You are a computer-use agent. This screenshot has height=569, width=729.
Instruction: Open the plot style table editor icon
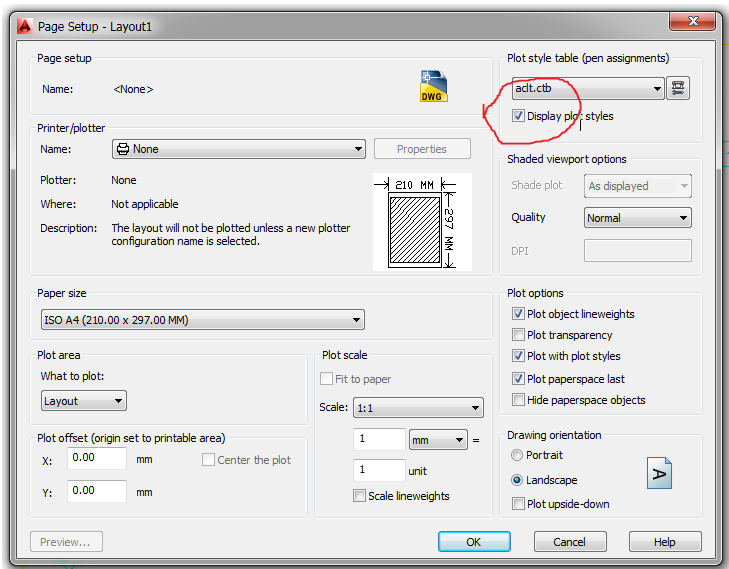pyautogui.click(x=677, y=88)
